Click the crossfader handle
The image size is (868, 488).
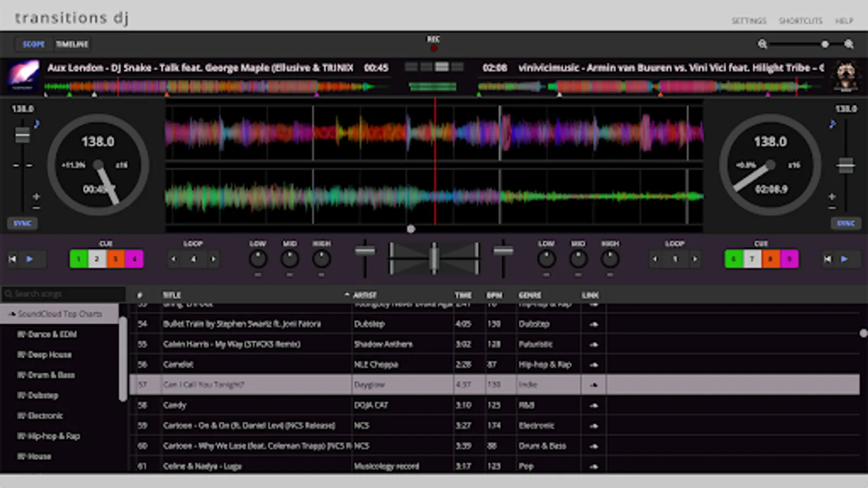433,258
